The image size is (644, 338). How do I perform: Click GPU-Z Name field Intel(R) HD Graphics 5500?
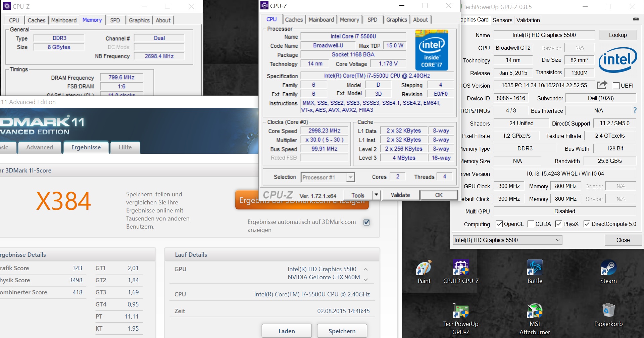coord(544,35)
